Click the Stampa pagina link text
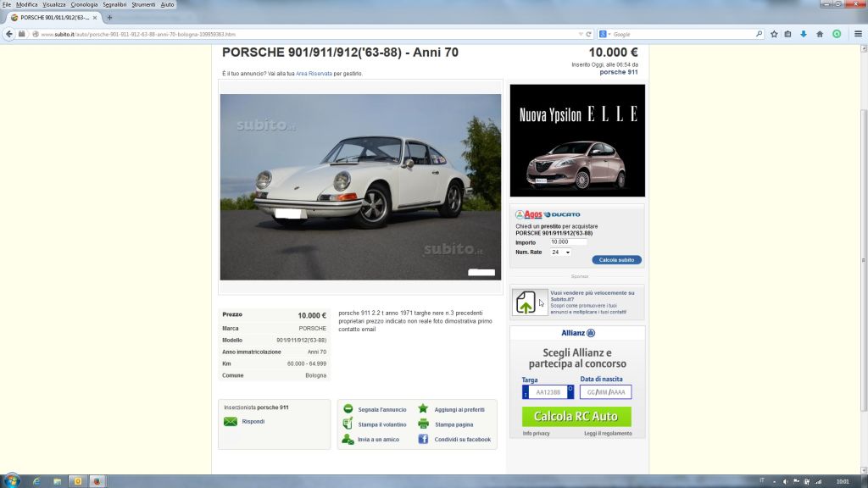This screenshot has width=868, height=488. point(454,425)
